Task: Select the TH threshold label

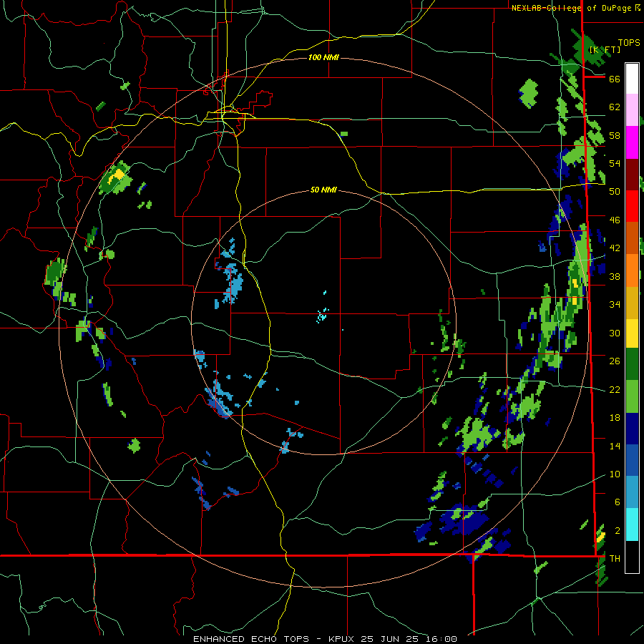Action: (x=615, y=558)
